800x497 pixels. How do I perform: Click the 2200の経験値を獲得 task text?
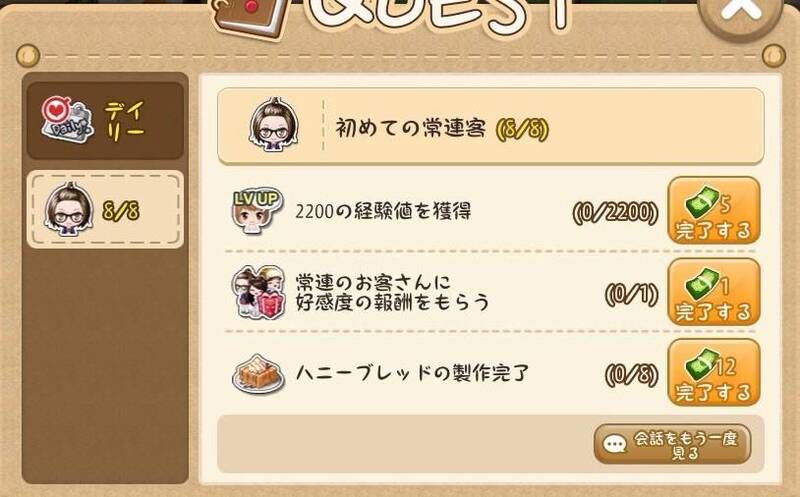[383, 211]
